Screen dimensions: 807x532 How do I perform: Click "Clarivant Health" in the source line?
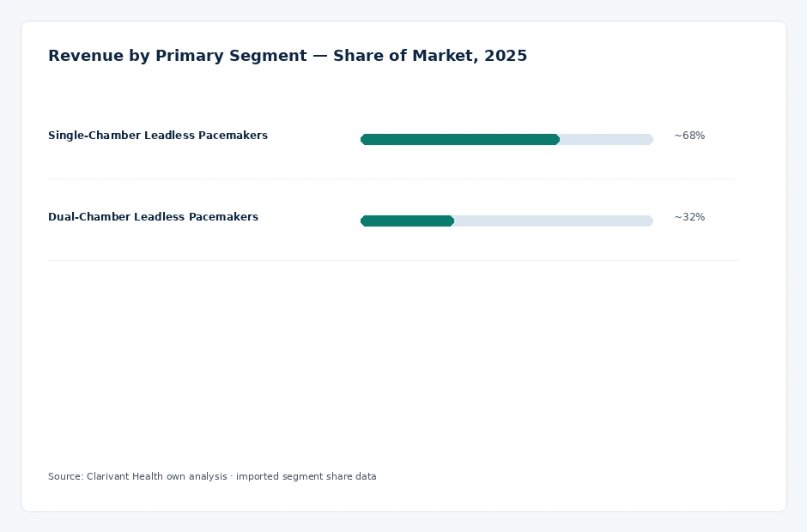pos(125,476)
